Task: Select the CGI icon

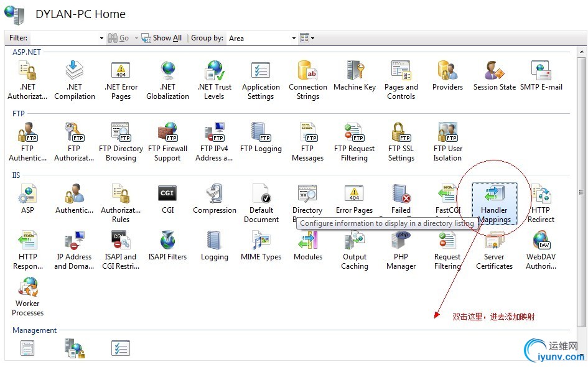Action: pos(167,199)
